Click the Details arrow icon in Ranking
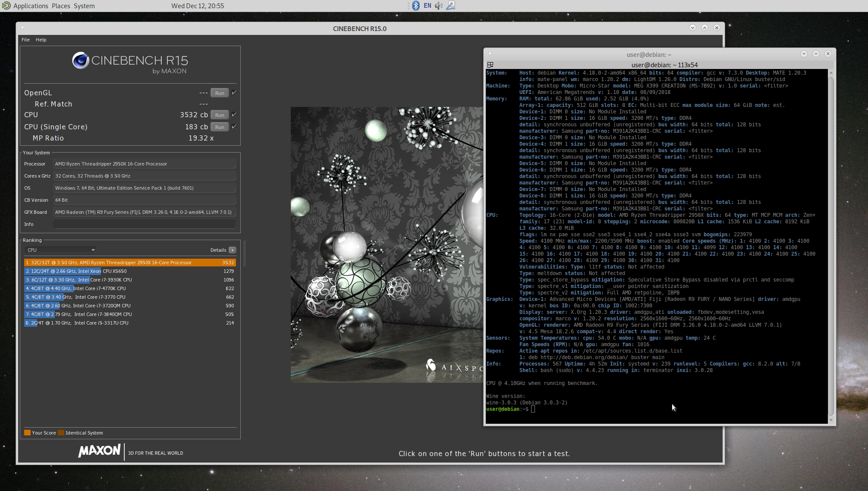 233,250
